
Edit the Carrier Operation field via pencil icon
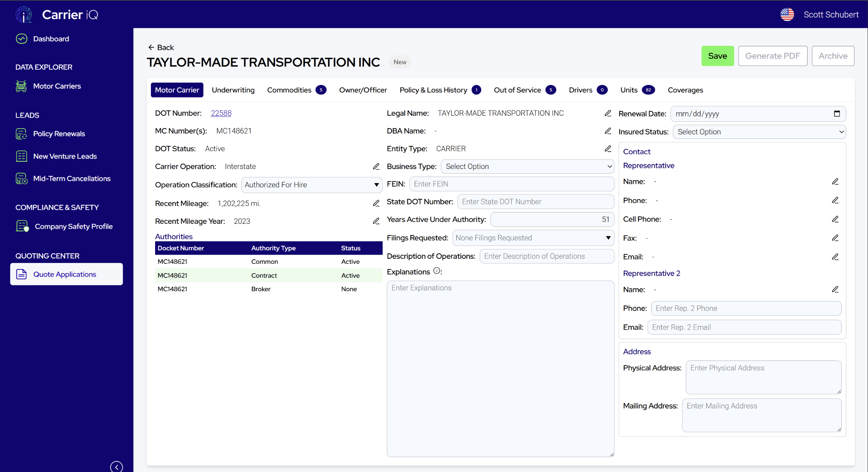[x=376, y=167]
